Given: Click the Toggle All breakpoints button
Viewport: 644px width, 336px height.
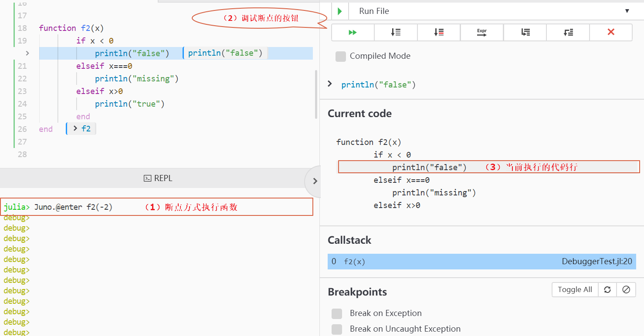Looking at the screenshot, I should (575, 289).
